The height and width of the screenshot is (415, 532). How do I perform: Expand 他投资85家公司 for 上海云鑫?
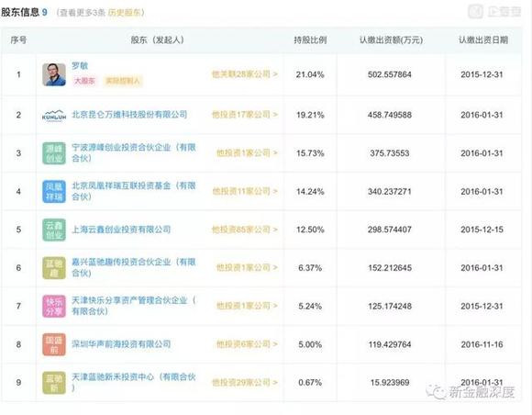click(245, 230)
